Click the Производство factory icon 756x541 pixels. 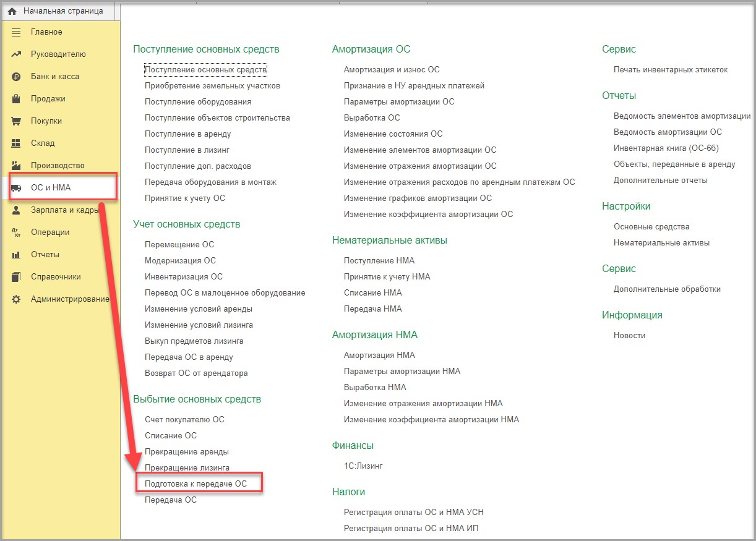coord(17,166)
